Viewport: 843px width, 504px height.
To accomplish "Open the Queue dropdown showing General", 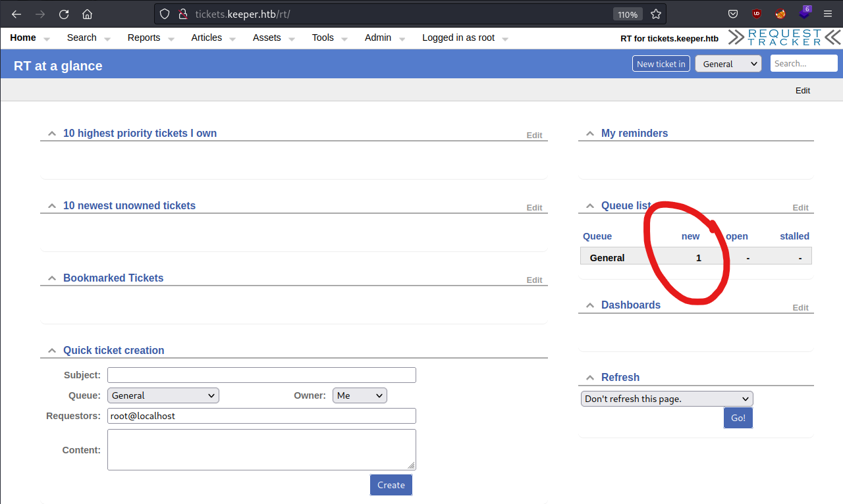I will (x=163, y=395).
